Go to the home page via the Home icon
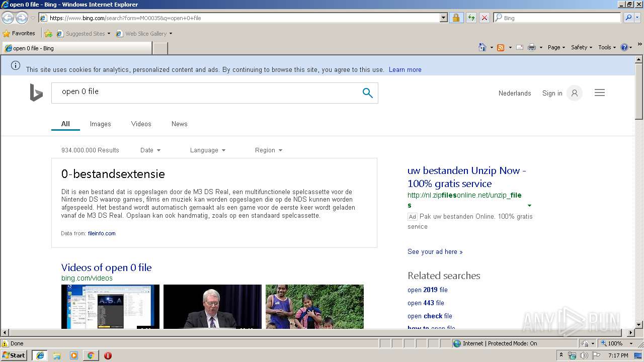The width and height of the screenshot is (644, 362). [x=482, y=47]
